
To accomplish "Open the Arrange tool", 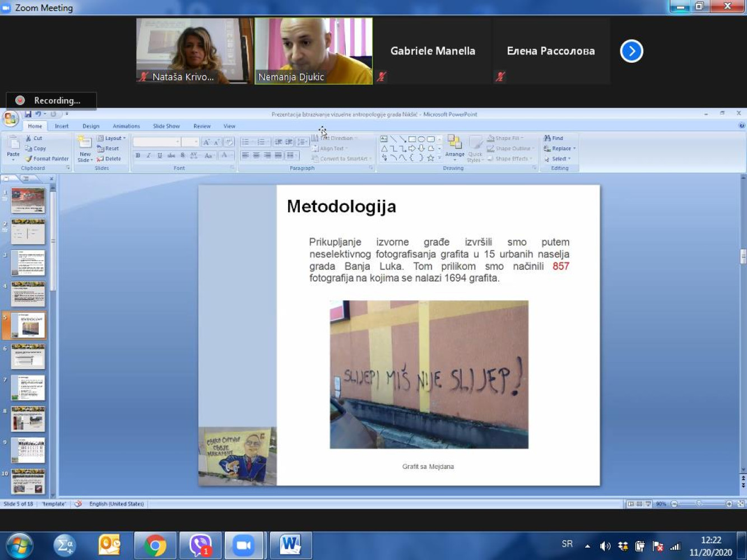I will 454,148.
